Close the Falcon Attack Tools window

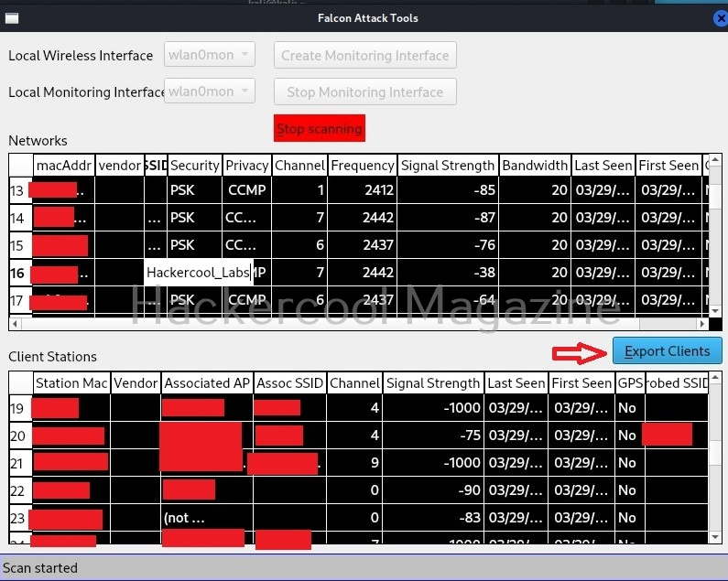tap(720, 18)
